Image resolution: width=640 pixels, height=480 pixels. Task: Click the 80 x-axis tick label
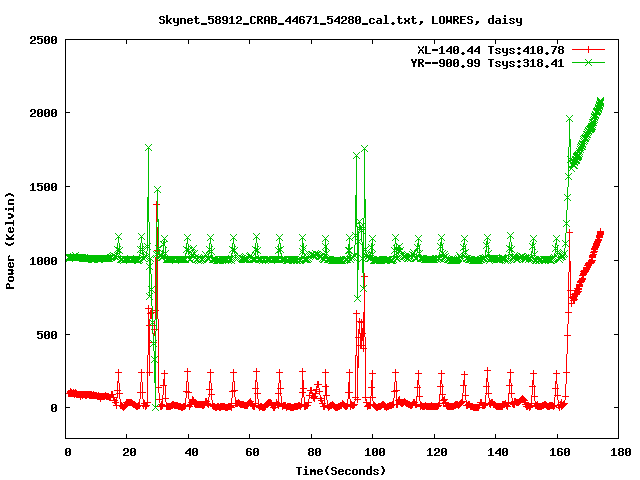tap(314, 452)
